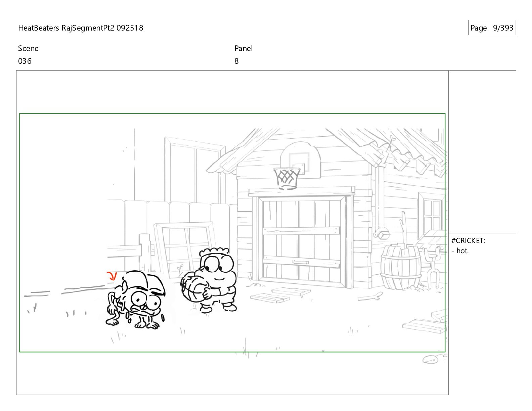Image resolution: width=532 pixels, height=411 pixels.
Task: Click the '#CRICKET:' dialogue label
Action: point(468,241)
